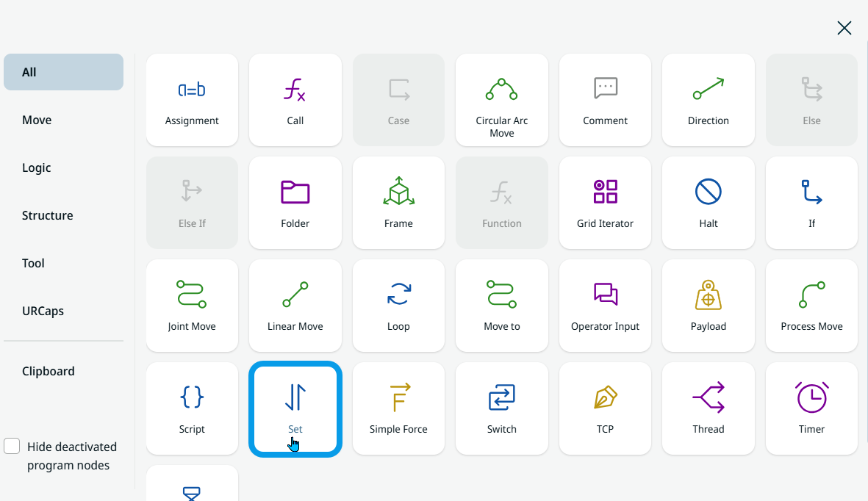Select the Frame node

point(398,203)
